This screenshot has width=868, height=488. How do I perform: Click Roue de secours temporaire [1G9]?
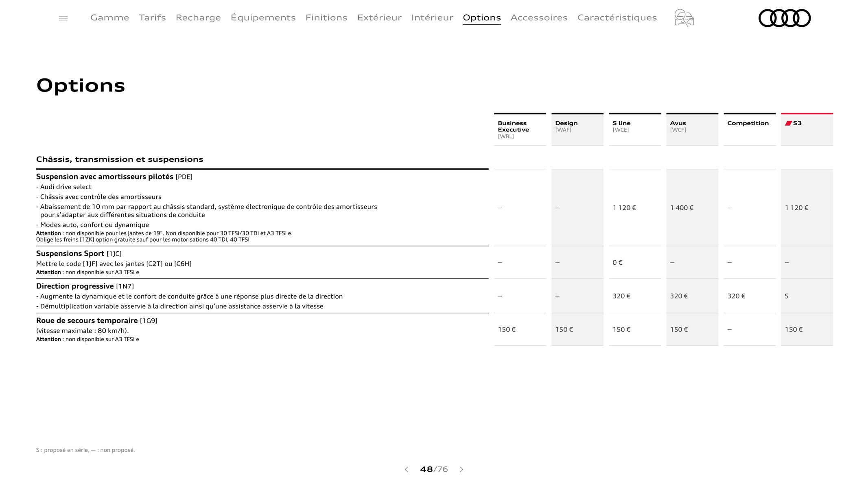tap(97, 320)
